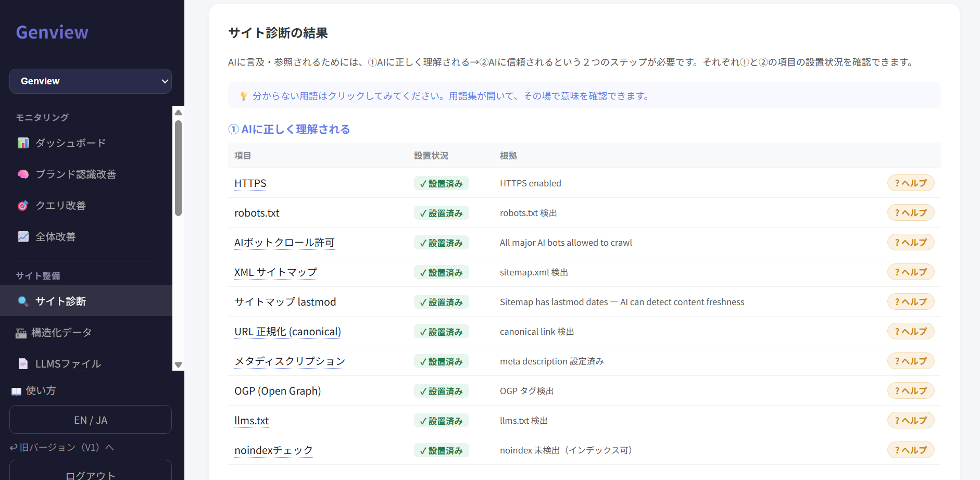
Task: Open help for URL 正規化 (canonical) row
Action: [x=911, y=332]
